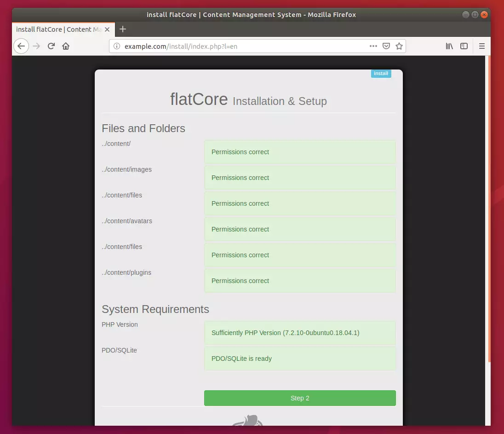
Task: Reload the current page
Action: pyautogui.click(x=51, y=46)
